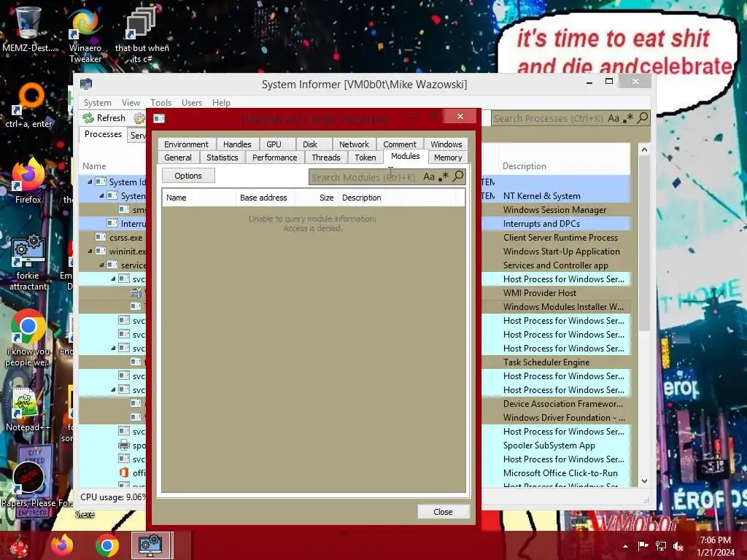The height and width of the screenshot is (560, 747).
Task: Collapse the wininit.exe tree node
Action: pos(90,251)
